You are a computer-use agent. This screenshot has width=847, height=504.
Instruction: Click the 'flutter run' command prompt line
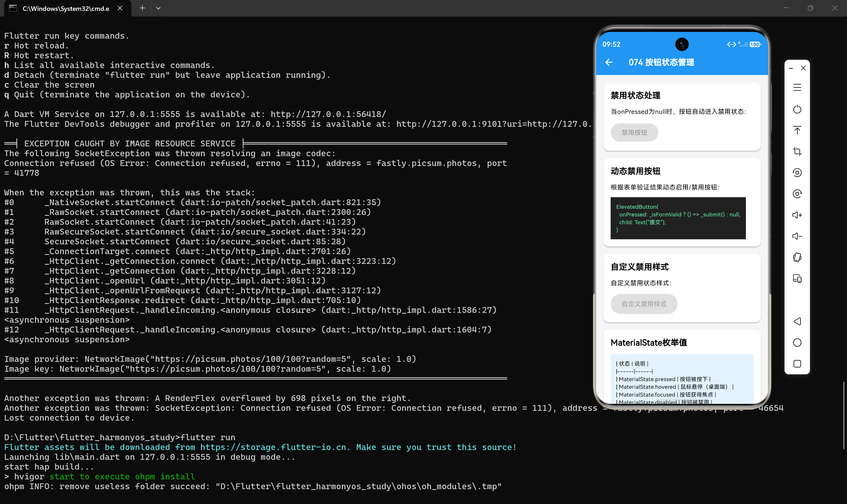[x=120, y=438]
